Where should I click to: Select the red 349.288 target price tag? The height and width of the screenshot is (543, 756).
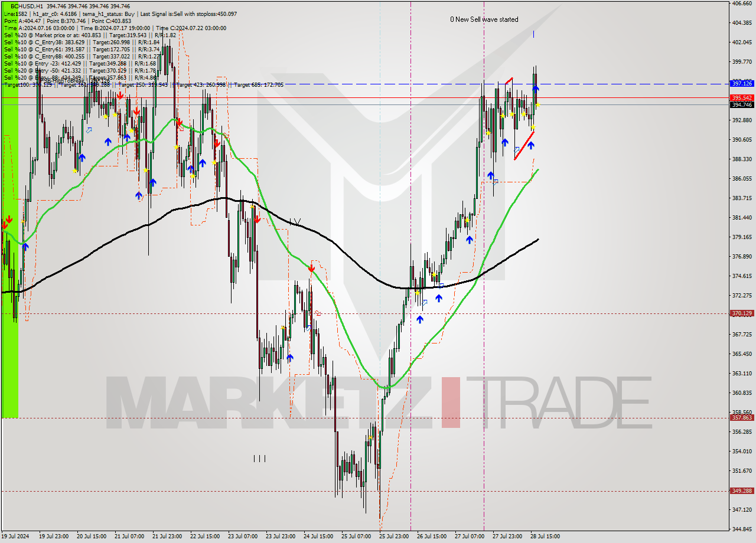click(741, 490)
